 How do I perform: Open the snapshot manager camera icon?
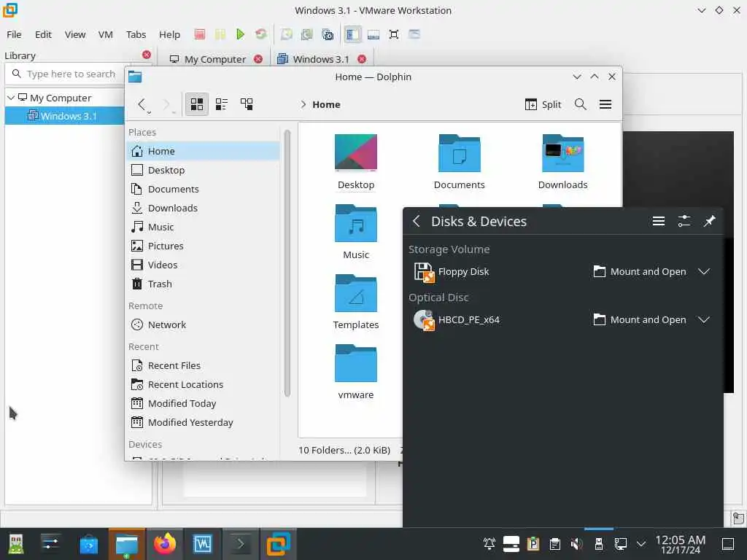pyautogui.click(x=328, y=34)
